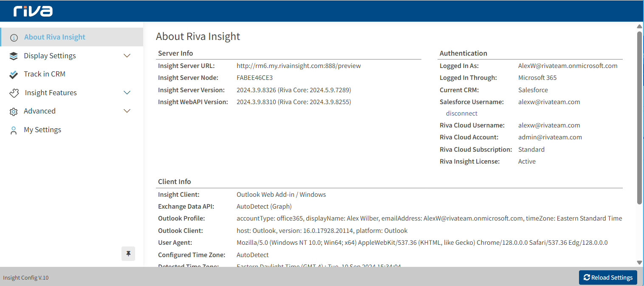
Task: Click the Insight WebAPI Version value
Action: click(294, 102)
